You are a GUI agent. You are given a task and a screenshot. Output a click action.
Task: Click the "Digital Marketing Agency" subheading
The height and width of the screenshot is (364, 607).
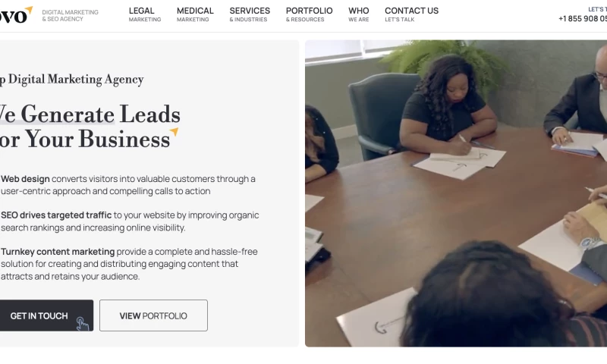click(76, 80)
